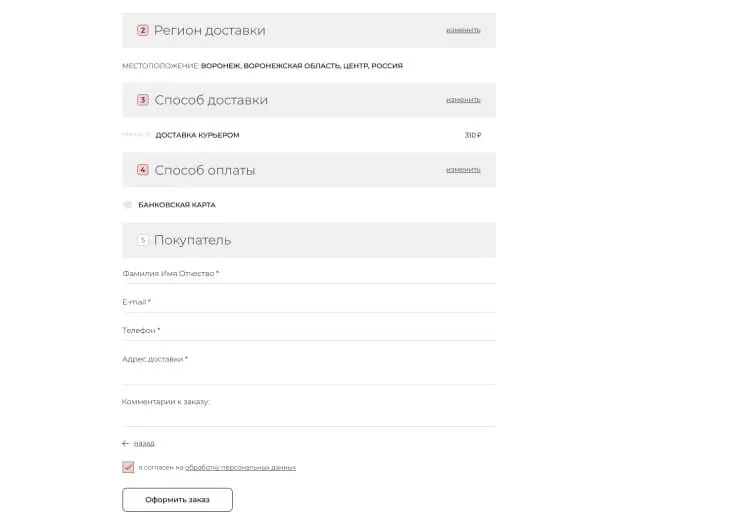The image size is (755, 525).
Task: Change the delivery method via изменить
Action: [x=463, y=100]
